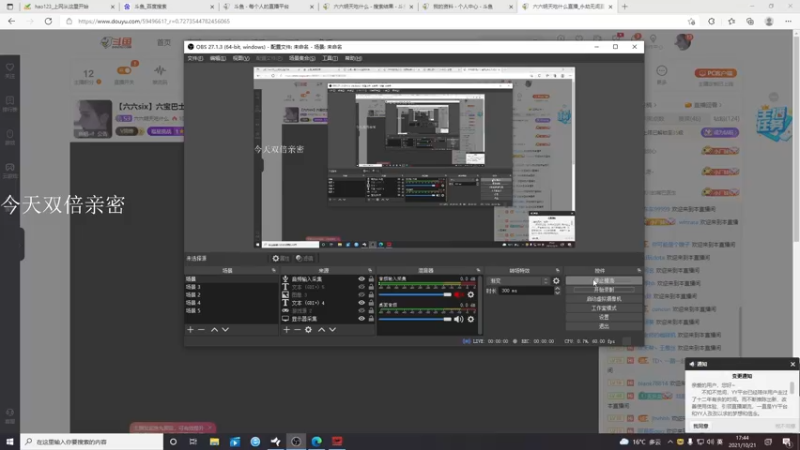Viewport: 800px width, 450px height.
Task: Open the transition type dropdown
Action: (x=518, y=281)
